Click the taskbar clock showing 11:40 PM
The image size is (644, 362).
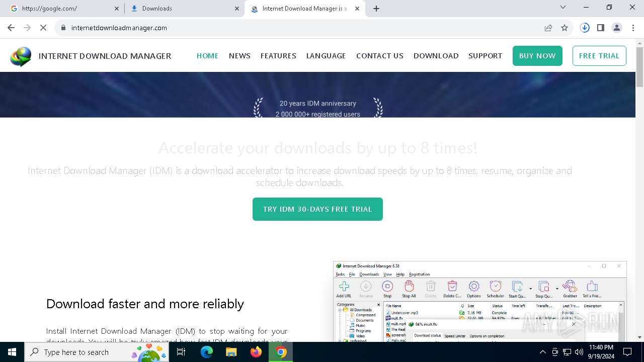(x=601, y=352)
